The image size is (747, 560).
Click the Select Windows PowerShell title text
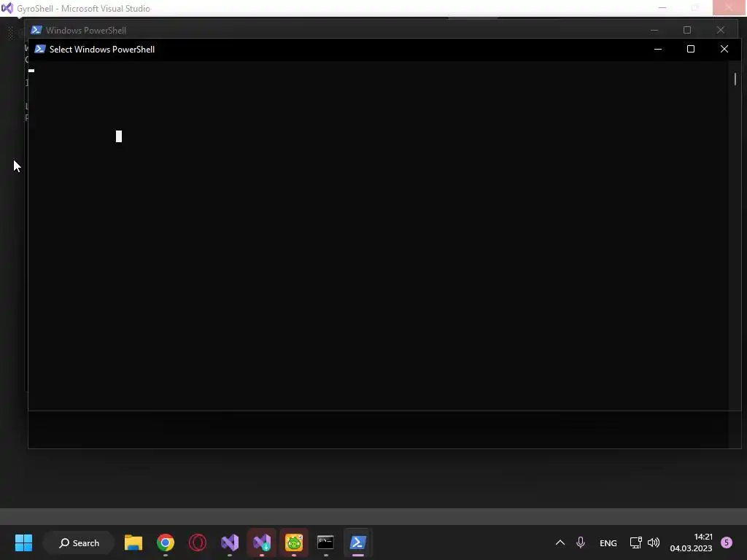[102, 50]
